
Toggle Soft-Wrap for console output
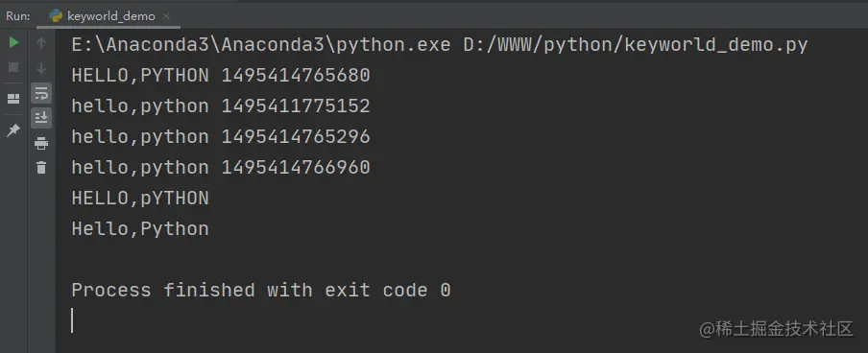[41, 93]
